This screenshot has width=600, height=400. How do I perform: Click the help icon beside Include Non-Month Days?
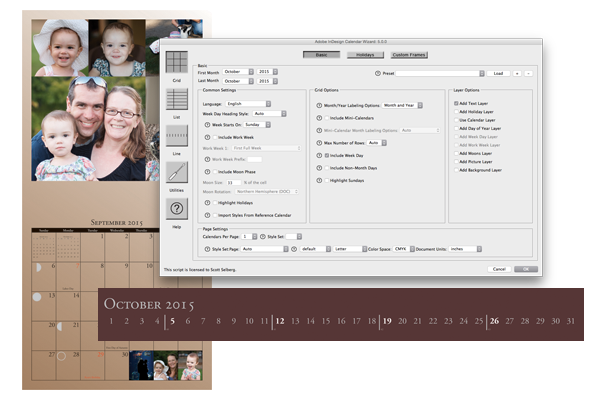[x=319, y=168]
